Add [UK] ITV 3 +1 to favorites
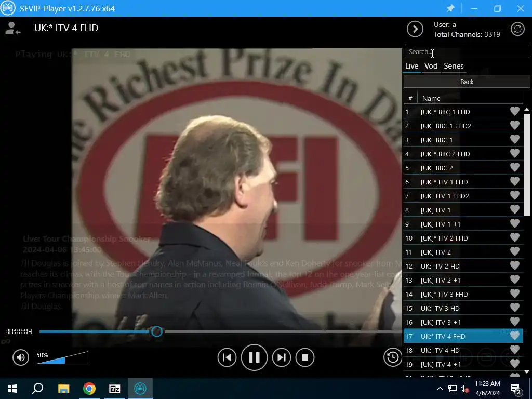Screen dimensions: 532x399 [515, 322]
